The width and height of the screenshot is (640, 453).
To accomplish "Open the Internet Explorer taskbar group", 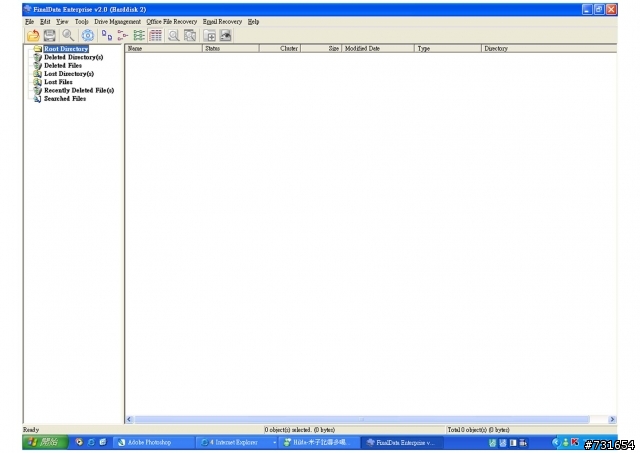I will [236, 442].
